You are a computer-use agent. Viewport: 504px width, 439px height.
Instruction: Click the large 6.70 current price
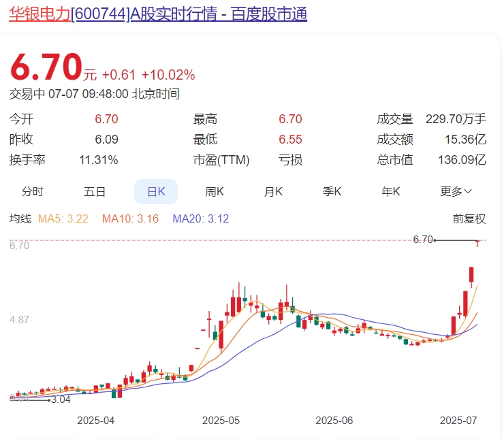(45, 67)
